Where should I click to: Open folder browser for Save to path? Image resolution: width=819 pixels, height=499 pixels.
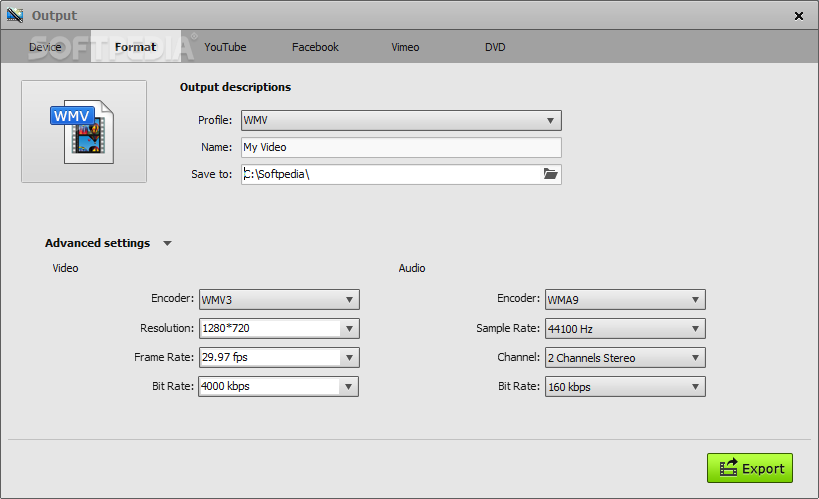pos(551,174)
